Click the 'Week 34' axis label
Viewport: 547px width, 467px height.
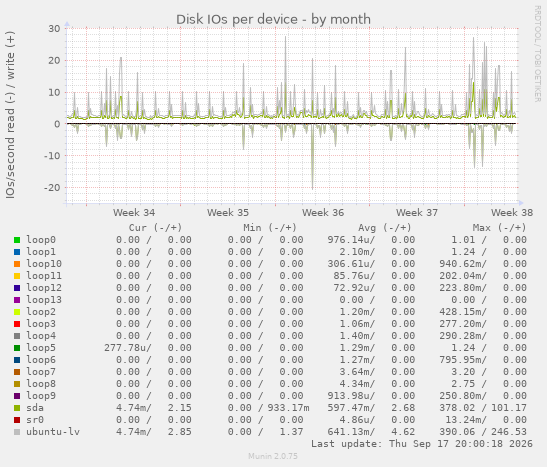click(x=134, y=212)
